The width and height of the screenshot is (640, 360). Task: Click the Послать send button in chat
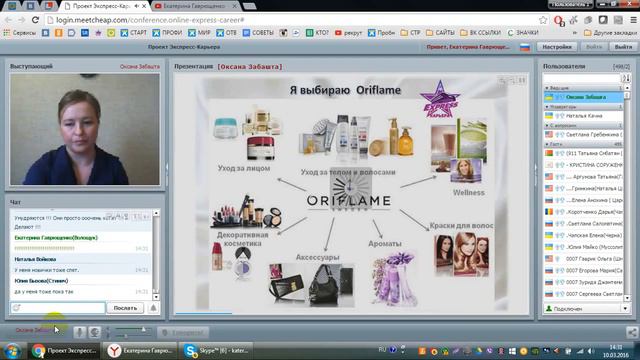[125, 308]
